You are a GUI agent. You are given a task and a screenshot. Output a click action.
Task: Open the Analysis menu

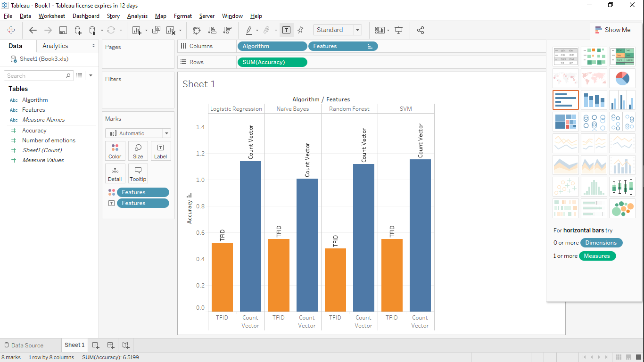click(x=137, y=16)
